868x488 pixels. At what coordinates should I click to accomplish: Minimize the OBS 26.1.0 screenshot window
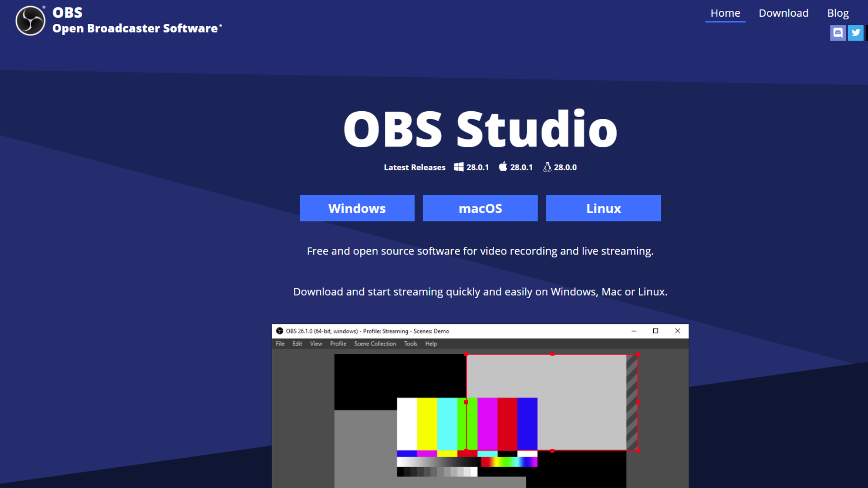click(x=634, y=331)
